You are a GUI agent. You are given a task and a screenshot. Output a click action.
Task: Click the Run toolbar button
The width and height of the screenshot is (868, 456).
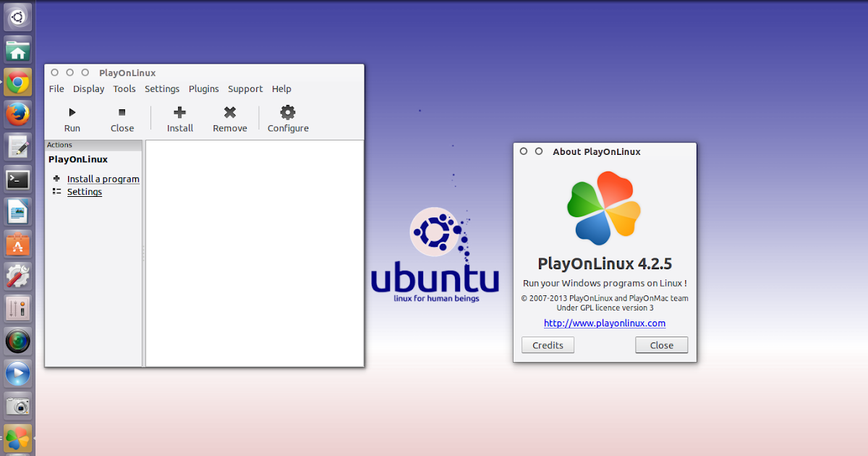pos(72,119)
